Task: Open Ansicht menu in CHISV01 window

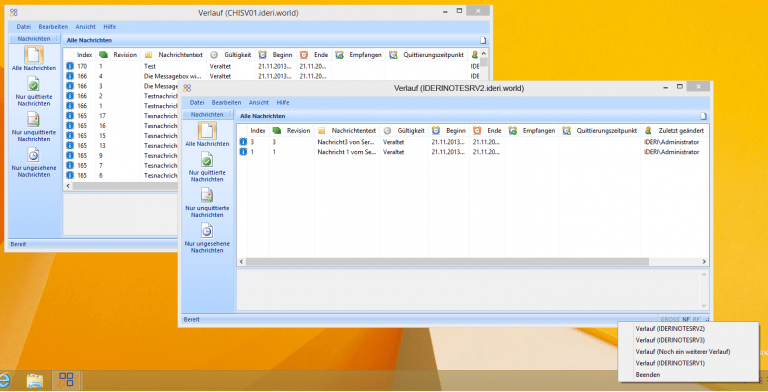Action: tap(85, 26)
